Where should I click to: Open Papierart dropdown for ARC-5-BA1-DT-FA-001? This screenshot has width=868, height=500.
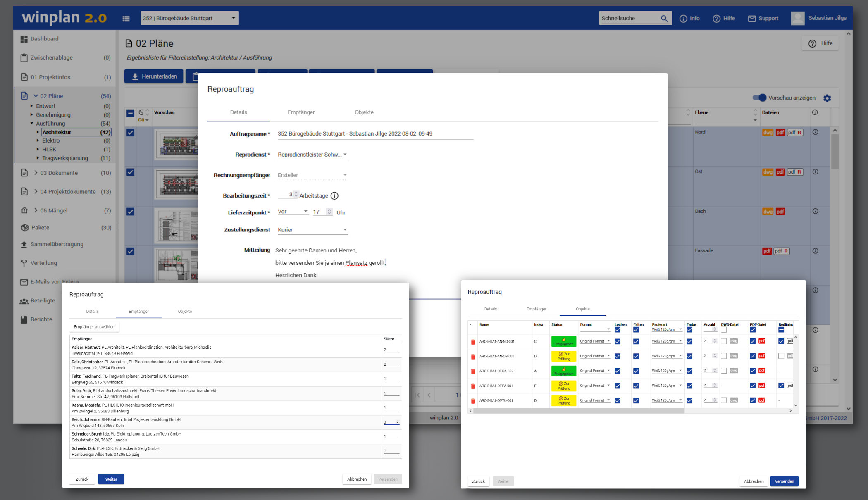[667, 386]
